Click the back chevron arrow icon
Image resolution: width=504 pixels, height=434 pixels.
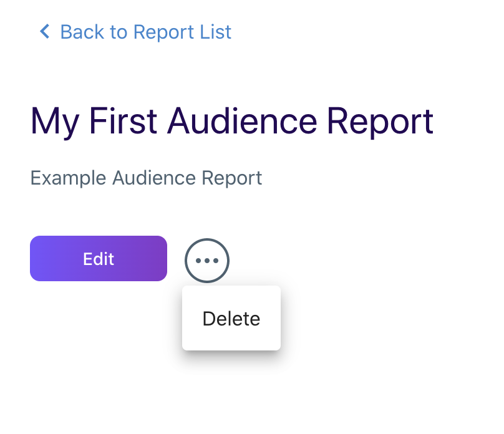click(45, 31)
